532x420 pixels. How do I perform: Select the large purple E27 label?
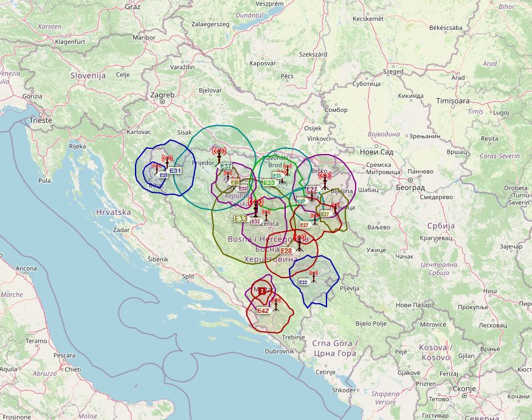click(311, 189)
